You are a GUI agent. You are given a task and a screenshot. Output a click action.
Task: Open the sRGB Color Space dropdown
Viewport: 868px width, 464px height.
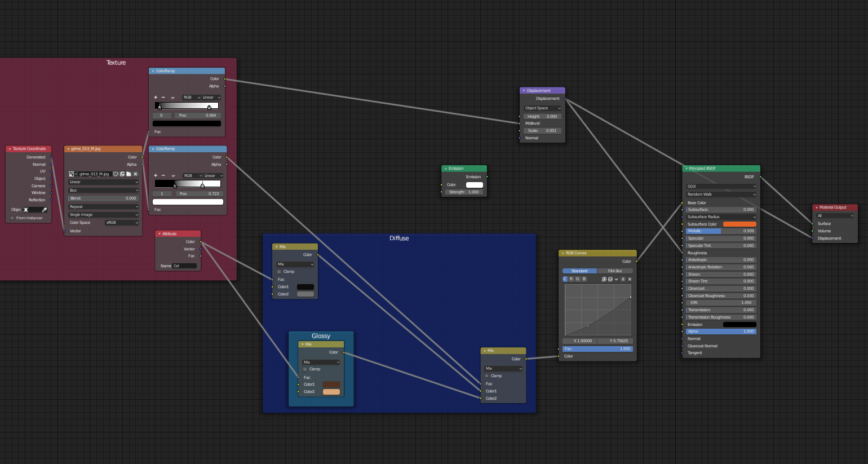(x=121, y=222)
